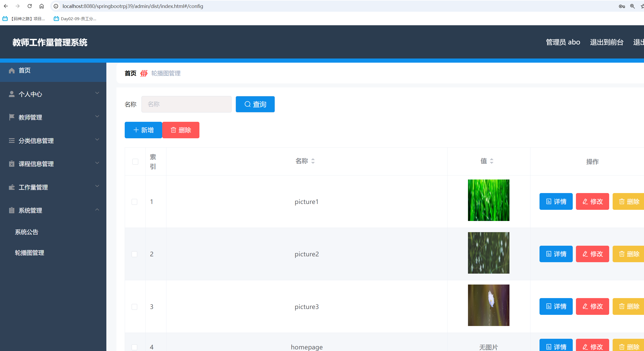644x351 pixels.
Task: Click the house icon beside 首页
Action: [x=12, y=70]
